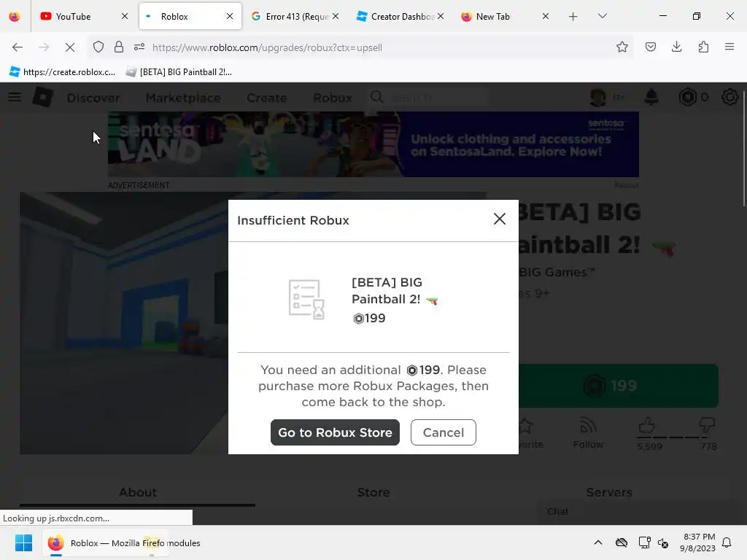This screenshot has width=747, height=560.
Task: Click the muted volume tray icon
Action: pos(663,542)
